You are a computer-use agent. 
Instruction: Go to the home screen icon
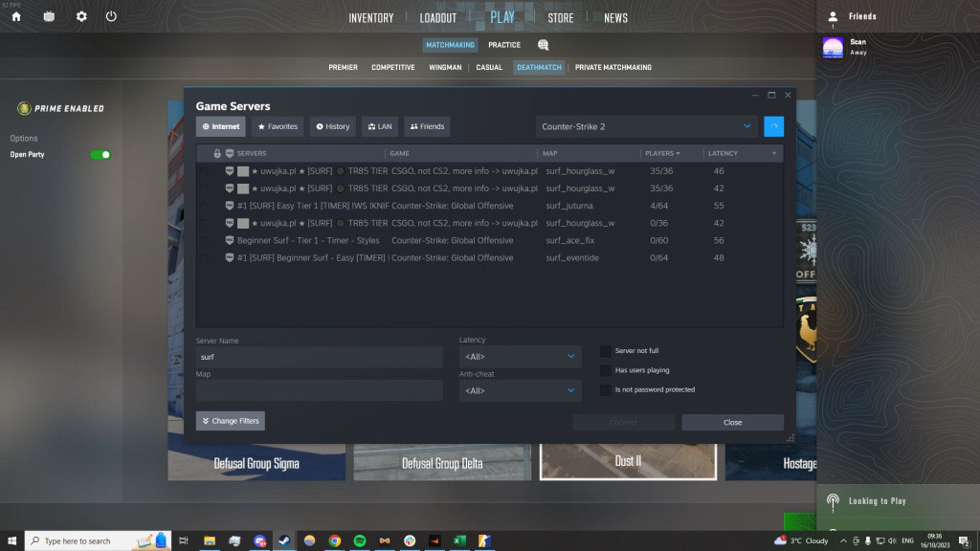(16, 17)
